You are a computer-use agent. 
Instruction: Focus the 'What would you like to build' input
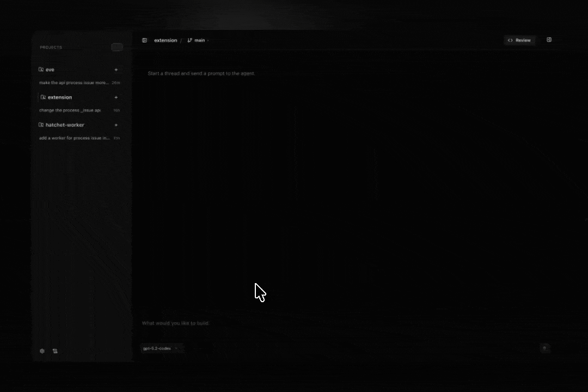(x=327, y=323)
